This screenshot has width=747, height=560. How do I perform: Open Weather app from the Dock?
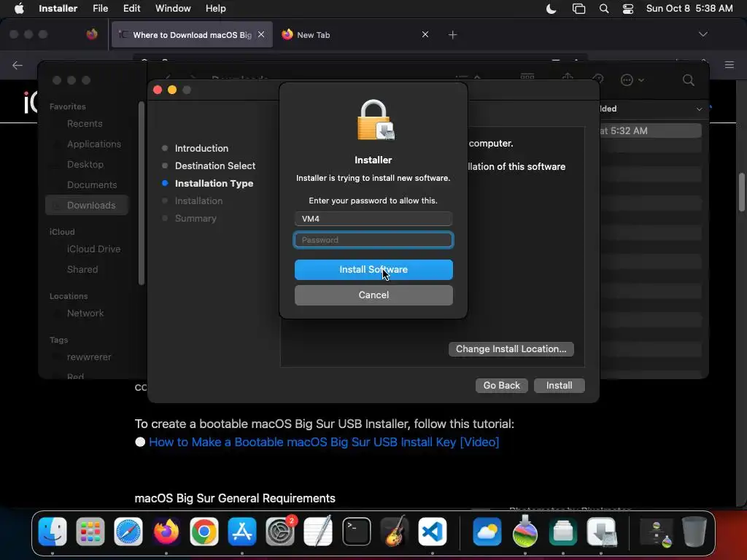click(x=487, y=532)
